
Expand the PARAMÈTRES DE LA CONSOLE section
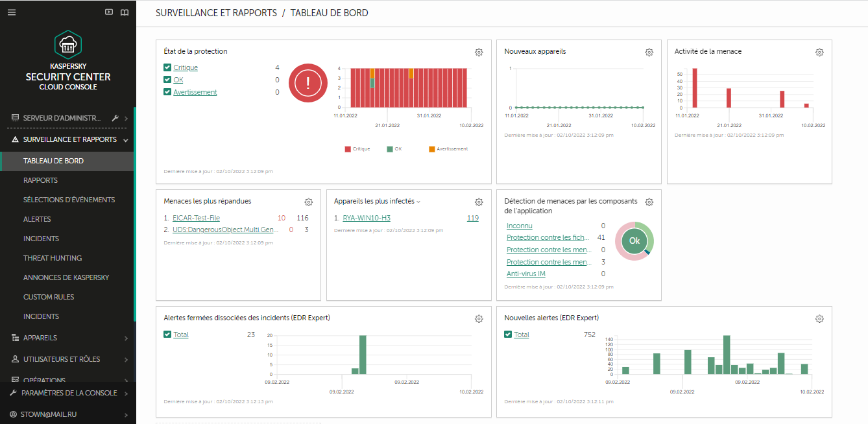[x=67, y=393]
